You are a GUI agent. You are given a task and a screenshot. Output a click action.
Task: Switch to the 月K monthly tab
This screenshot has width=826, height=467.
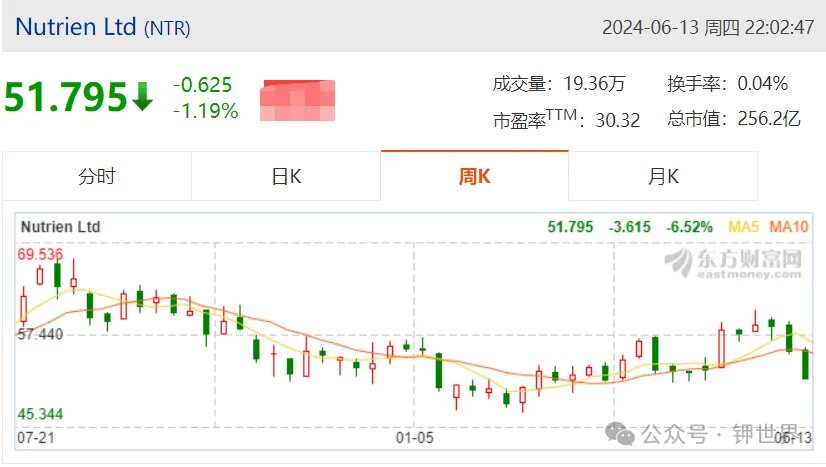pyautogui.click(x=663, y=176)
